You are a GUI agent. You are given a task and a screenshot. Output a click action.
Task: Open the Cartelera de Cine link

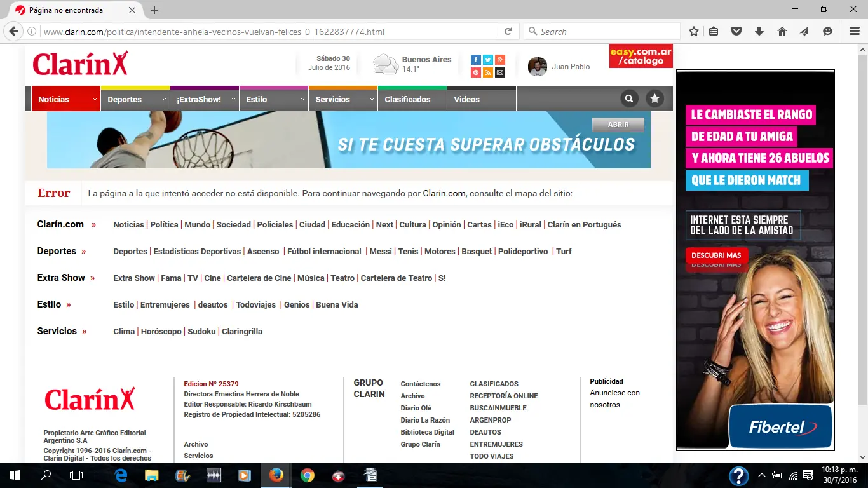click(x=259, y=278)
